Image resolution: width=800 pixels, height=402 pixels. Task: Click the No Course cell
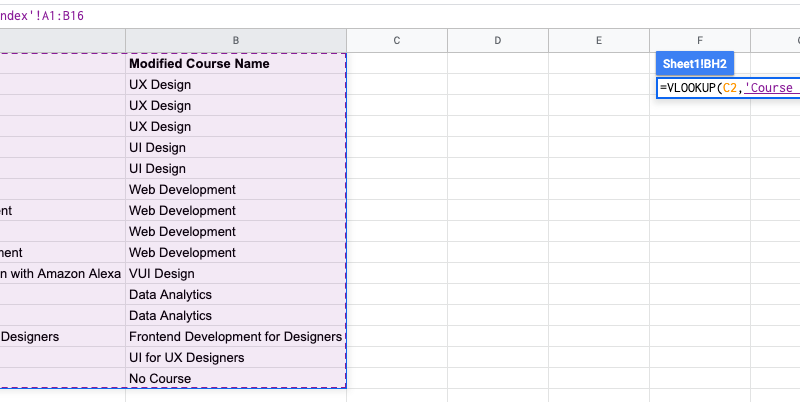(x=160, y=379)
